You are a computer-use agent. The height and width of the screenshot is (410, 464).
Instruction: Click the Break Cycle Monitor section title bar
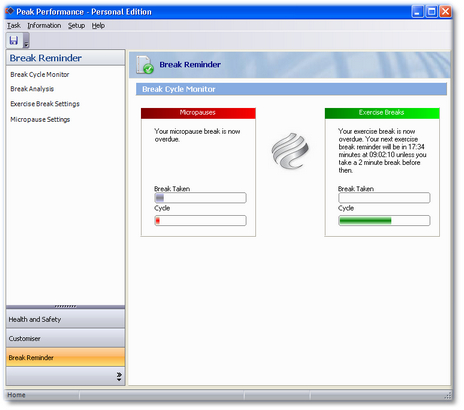(291, 89)
